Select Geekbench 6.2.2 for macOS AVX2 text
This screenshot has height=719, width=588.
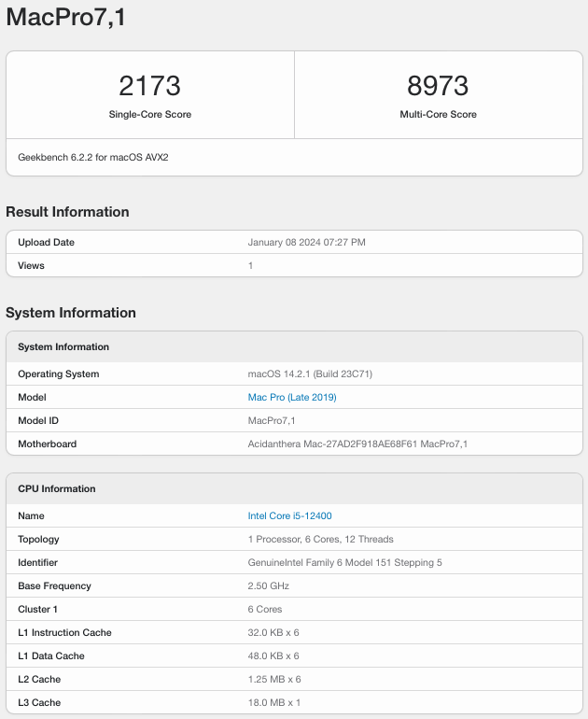[93, 157]
